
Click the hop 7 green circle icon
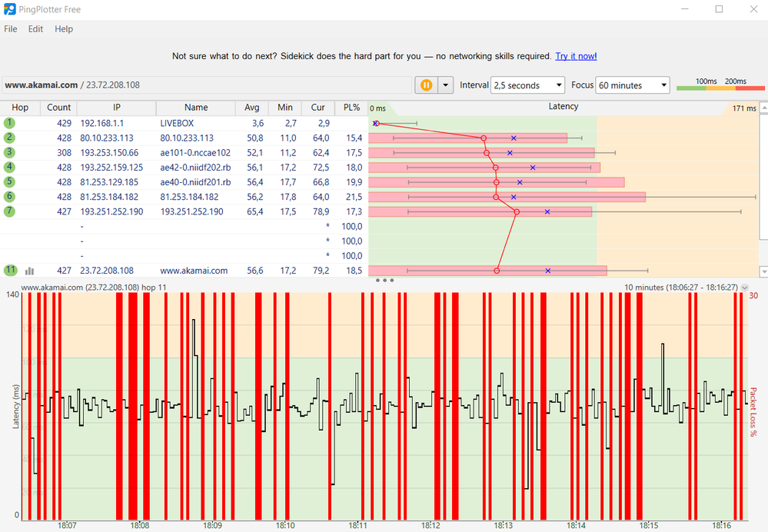point(9,211)
